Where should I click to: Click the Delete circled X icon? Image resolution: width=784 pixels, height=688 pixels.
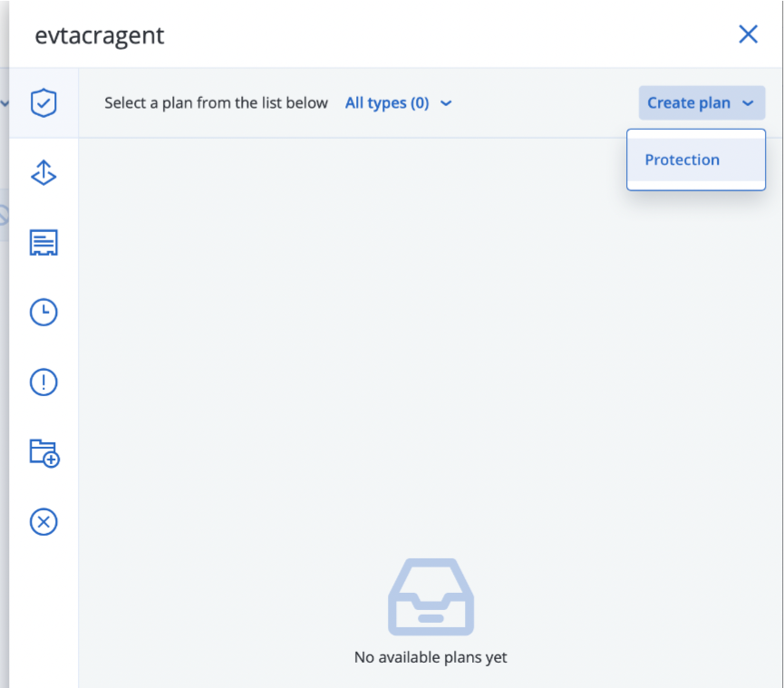pos(44,522)
